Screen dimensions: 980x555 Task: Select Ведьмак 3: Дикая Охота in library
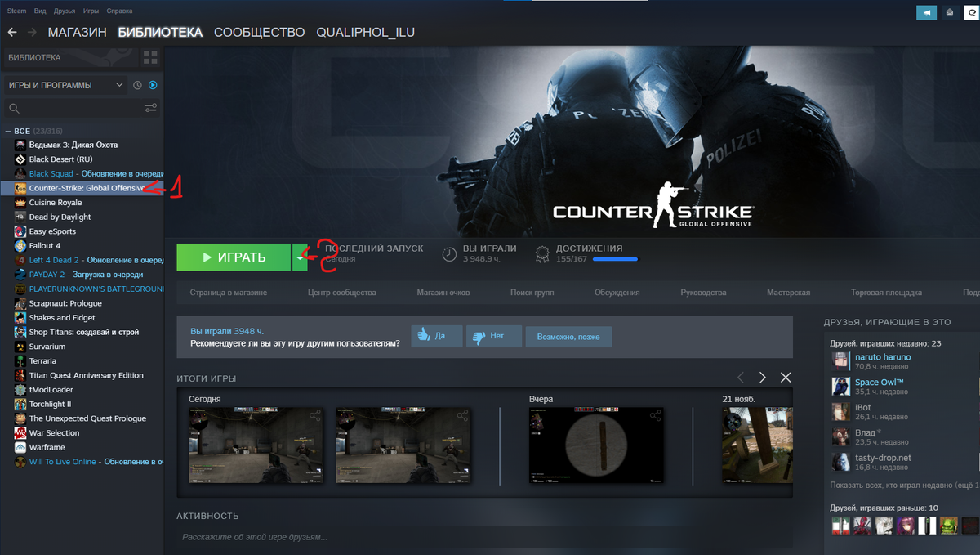point(73,145)
